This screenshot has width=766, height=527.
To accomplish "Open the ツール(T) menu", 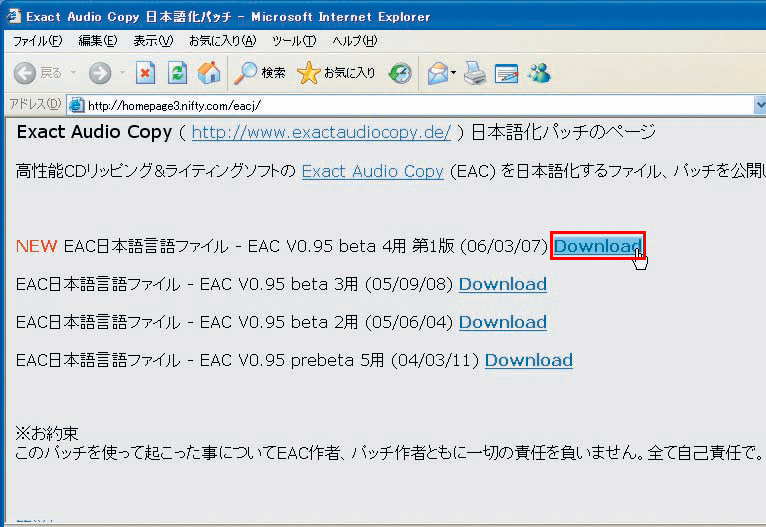I will (x=294, y=41).
